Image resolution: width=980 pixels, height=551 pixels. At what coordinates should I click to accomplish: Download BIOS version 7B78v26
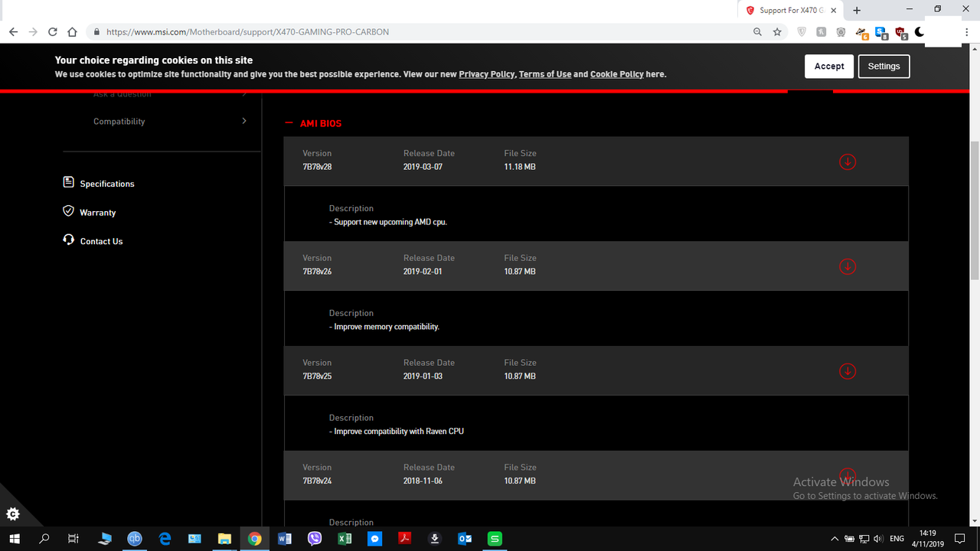(848, 266)
